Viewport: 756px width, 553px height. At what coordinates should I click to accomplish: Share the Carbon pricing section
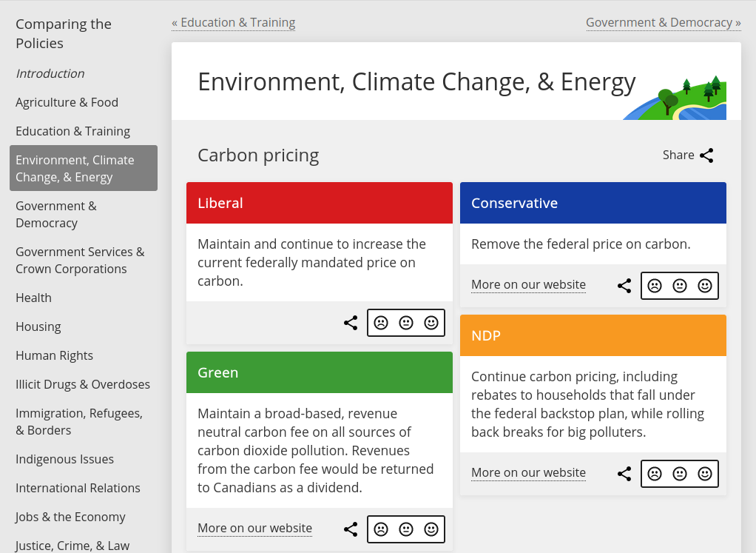point(706,155)
